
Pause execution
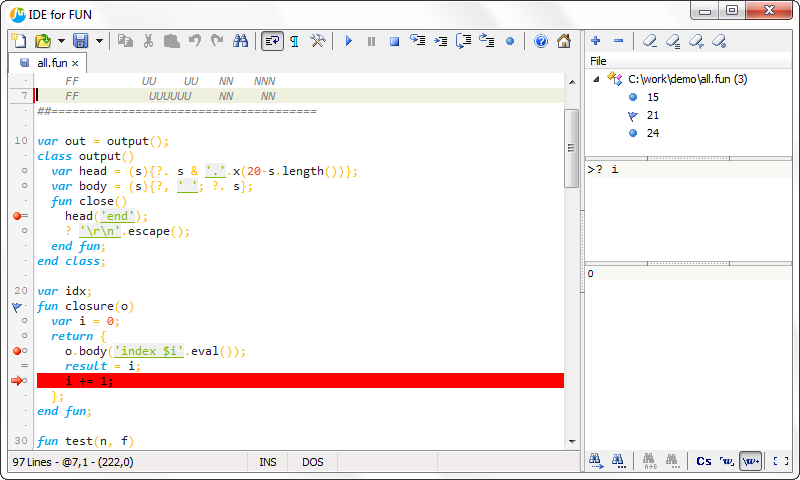371,41
